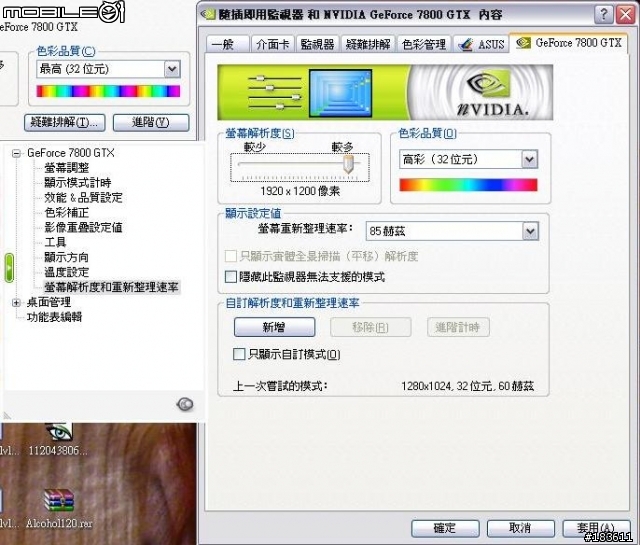The width and height of the screenshot is (640, 545).
Task: Close the NVIDIA properties dialog
Action: [626, 15]
